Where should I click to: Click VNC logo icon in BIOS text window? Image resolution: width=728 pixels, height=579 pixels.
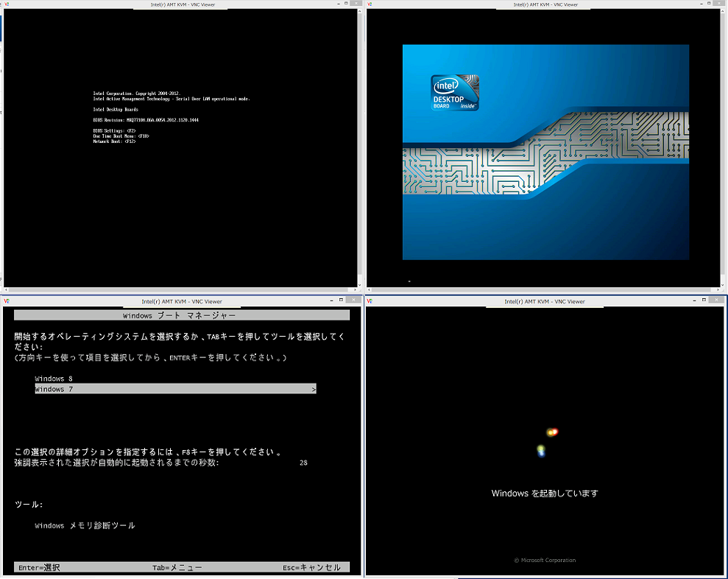click(7, 4)
